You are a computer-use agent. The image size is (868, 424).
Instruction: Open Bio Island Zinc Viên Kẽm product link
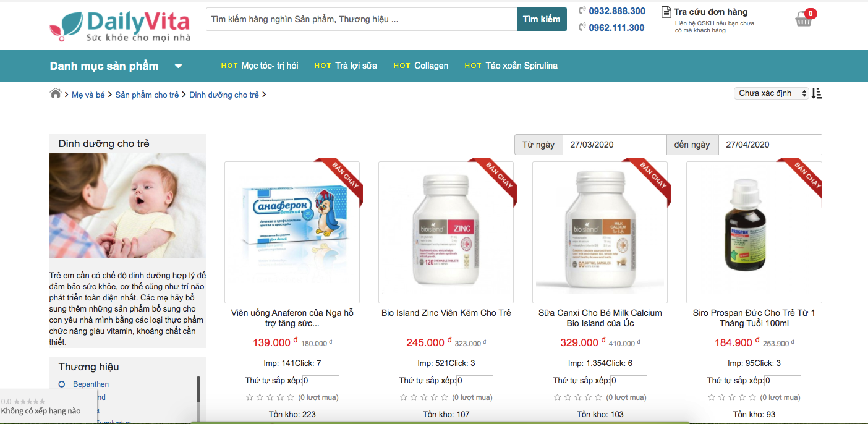(446, 313)
